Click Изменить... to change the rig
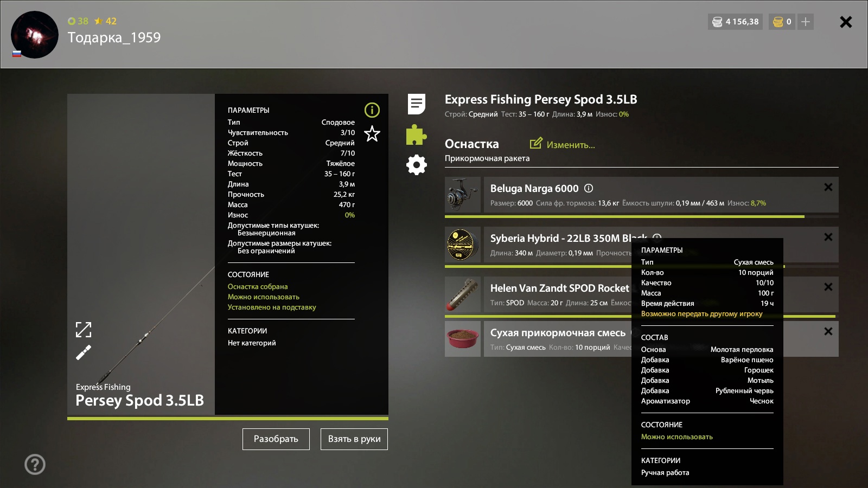The image size is (868, 488). coord(562,144)
